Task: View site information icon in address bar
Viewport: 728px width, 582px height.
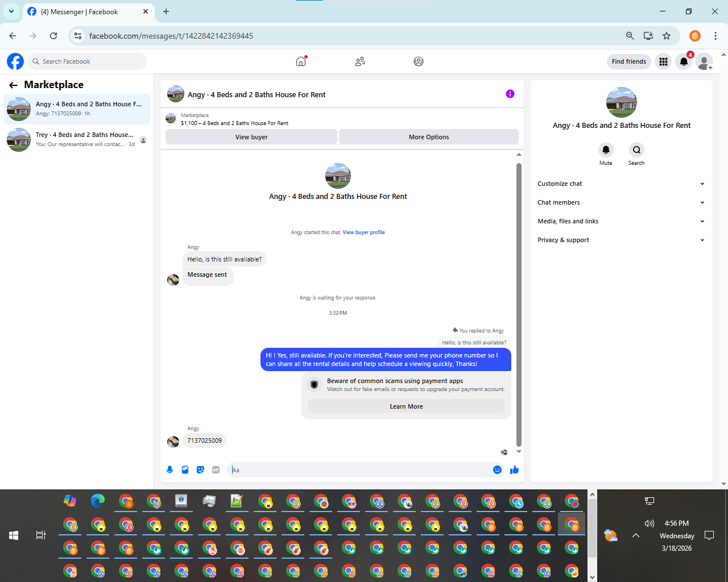Action: (78, 36)
